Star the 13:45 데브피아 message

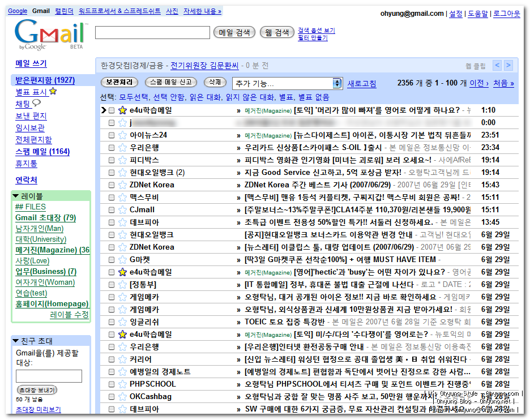[x=122, y=222]
